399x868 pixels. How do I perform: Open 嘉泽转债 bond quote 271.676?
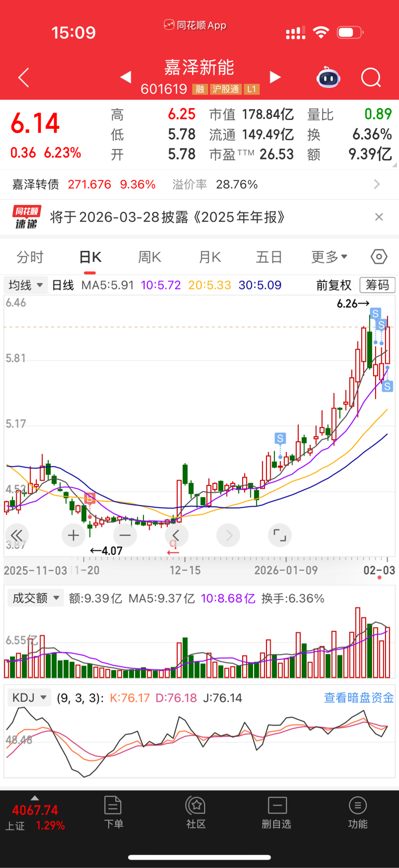click(89, 185)
